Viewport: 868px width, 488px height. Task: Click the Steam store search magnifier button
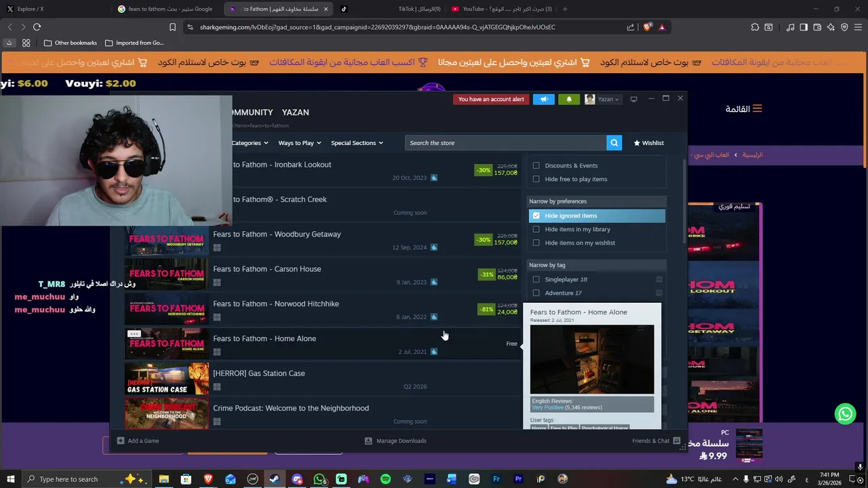(614, 143)
